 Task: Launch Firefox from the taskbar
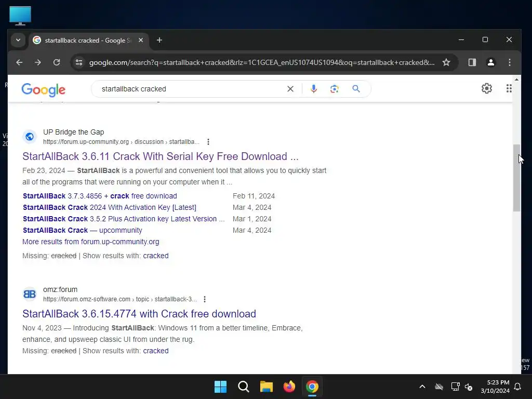[x=289, y=387]
